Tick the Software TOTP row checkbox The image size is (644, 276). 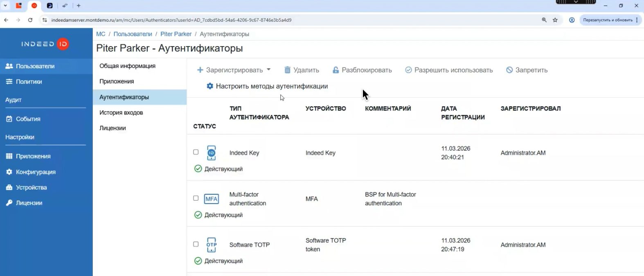[196, 244]
